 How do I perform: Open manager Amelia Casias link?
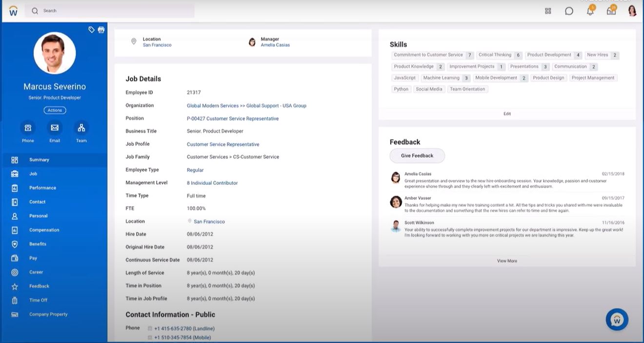[275, 45]
